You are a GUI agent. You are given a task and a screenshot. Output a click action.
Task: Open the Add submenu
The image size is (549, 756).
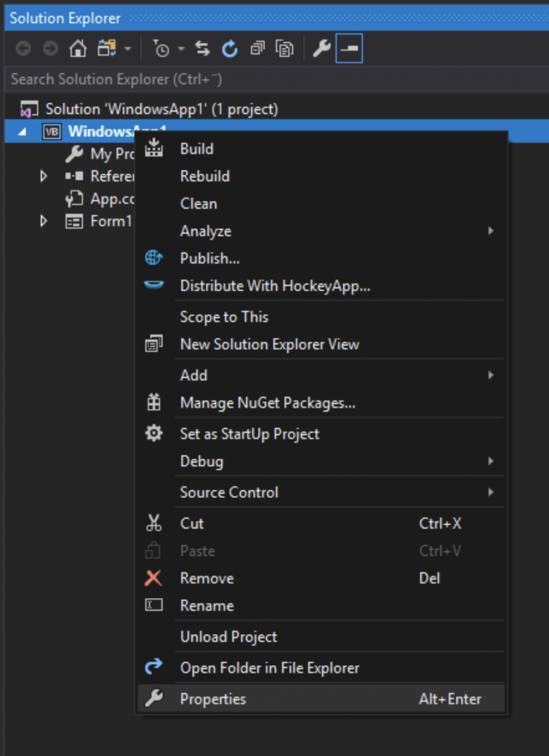coord(193,375)
